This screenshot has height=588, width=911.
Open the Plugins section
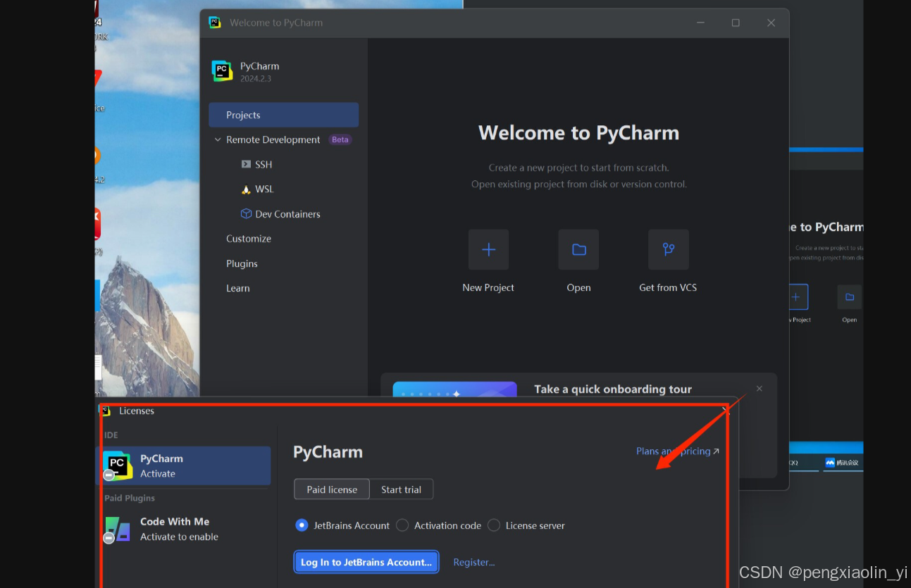click(242, 263)
